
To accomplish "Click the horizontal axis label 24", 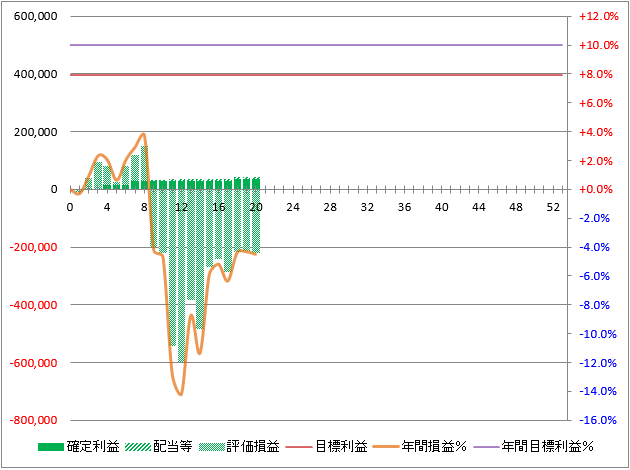I will (293, 207).
